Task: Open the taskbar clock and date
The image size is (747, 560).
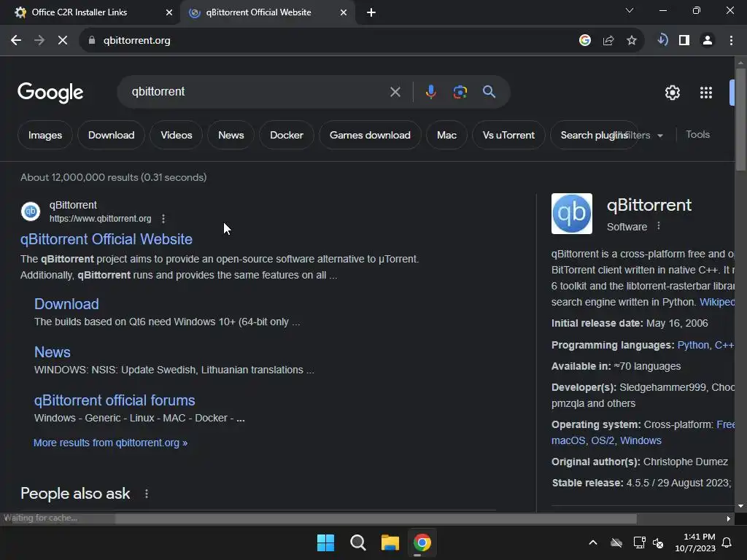Action: point(695,542)
